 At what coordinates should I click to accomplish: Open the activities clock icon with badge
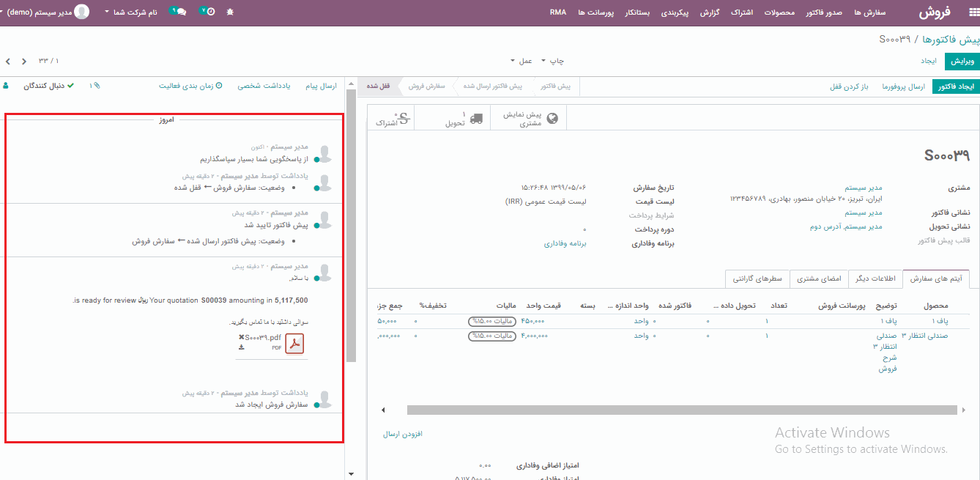207,12
